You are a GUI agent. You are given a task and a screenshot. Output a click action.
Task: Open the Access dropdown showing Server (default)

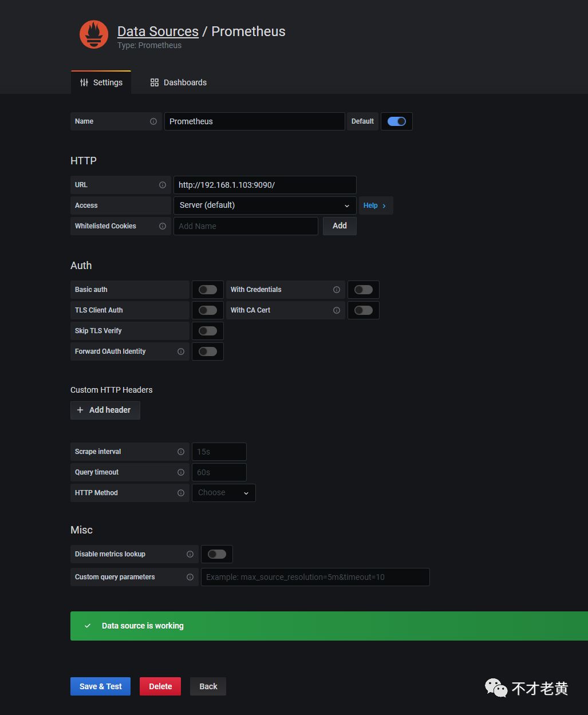tap(265, 206)
